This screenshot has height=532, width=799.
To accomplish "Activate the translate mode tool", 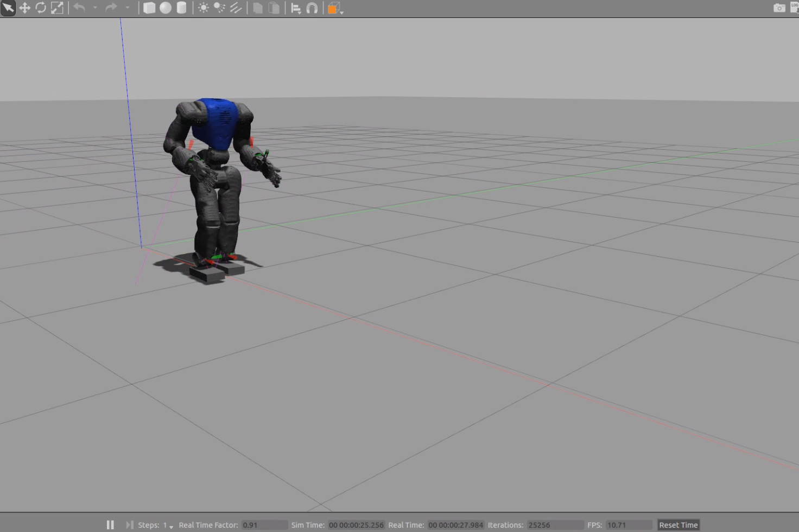I will (x=25, y=8).
